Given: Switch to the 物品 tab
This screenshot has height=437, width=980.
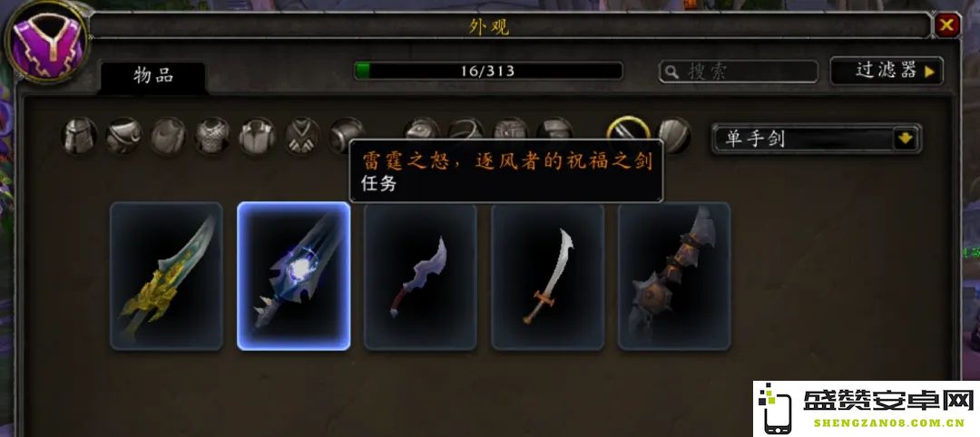Looking at the screenshot, I should 153,76.
